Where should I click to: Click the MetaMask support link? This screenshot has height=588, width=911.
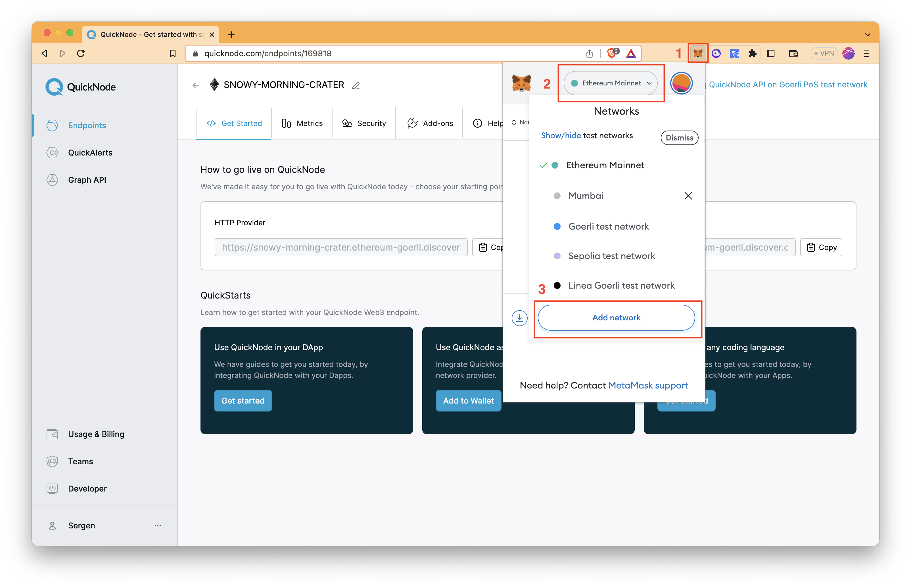point(648,385)
